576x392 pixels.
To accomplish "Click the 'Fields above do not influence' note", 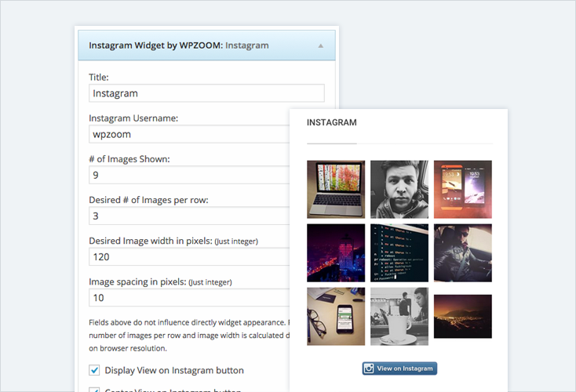I will click(x=189, y=336).
